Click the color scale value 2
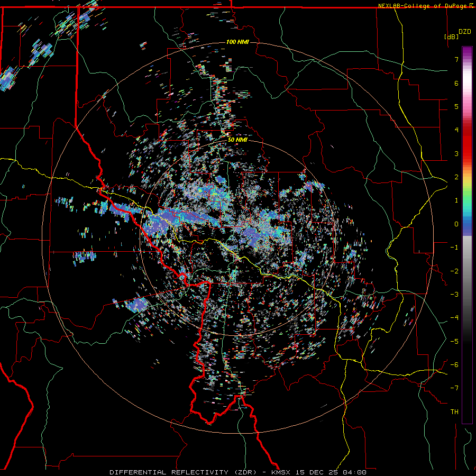The image size is (476, 476). (456, 177)
